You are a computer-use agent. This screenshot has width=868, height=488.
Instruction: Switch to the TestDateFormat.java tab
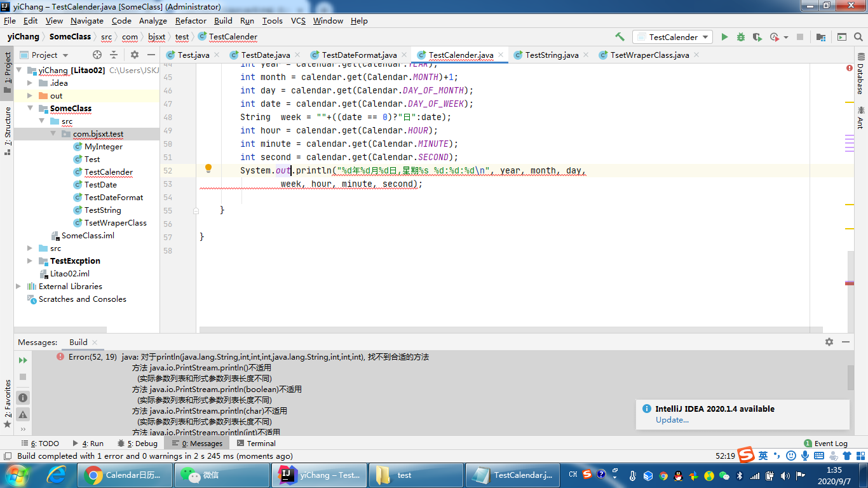tap(359, 55)
